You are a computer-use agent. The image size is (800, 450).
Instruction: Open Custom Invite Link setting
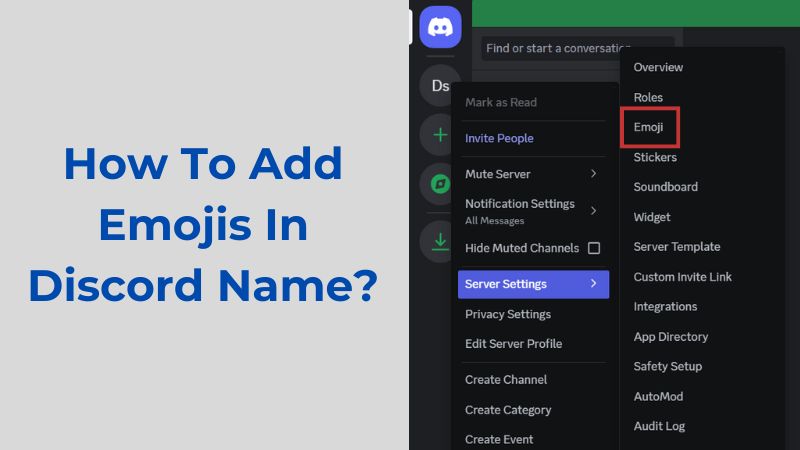682,277
